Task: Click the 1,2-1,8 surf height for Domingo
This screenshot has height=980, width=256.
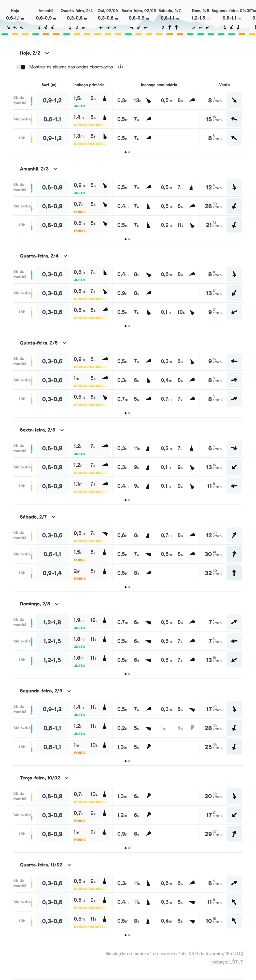Action: click(52, 622)
